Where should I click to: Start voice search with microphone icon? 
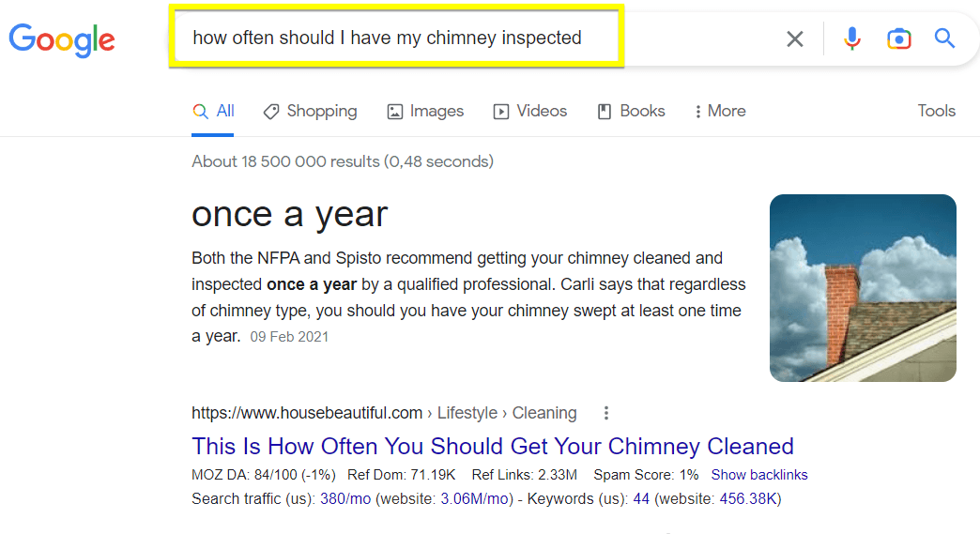coord(851,38)
